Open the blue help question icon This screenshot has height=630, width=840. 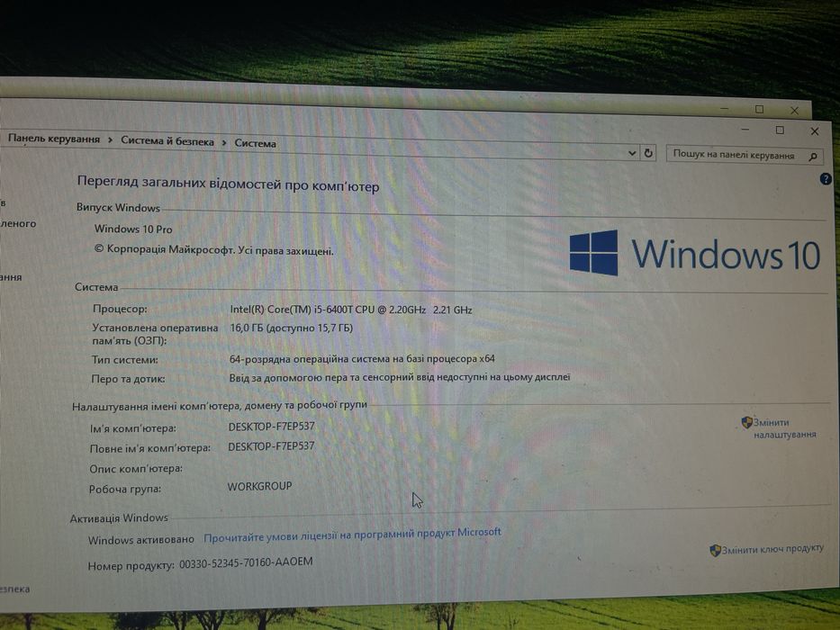coord(826,179)
